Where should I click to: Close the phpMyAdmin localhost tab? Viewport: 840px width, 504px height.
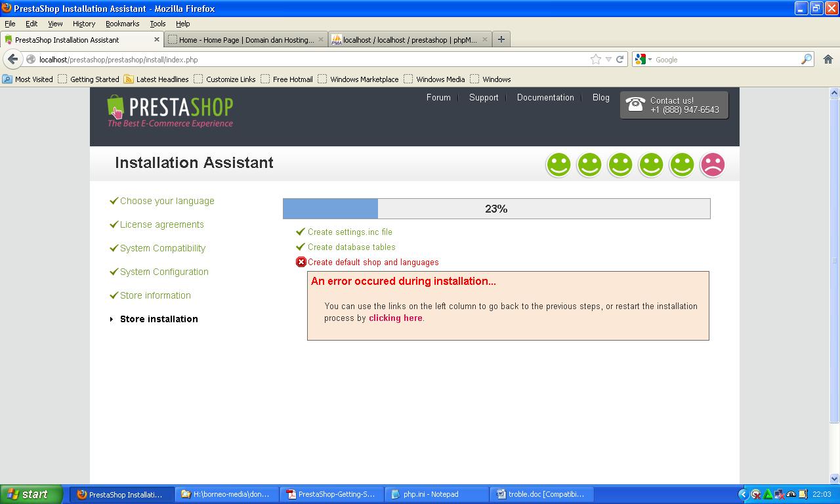tap(485, 39)
